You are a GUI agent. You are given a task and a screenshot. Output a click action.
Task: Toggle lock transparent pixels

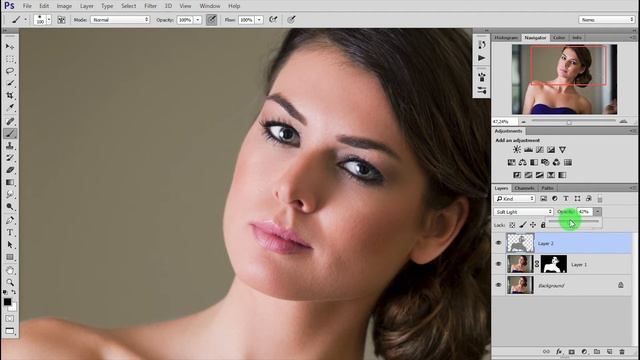point(512,225)
